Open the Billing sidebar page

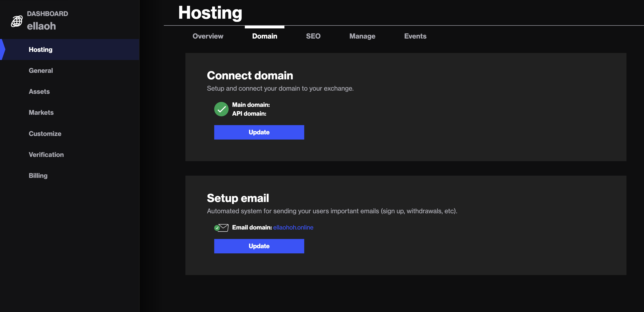click(38, 176)
